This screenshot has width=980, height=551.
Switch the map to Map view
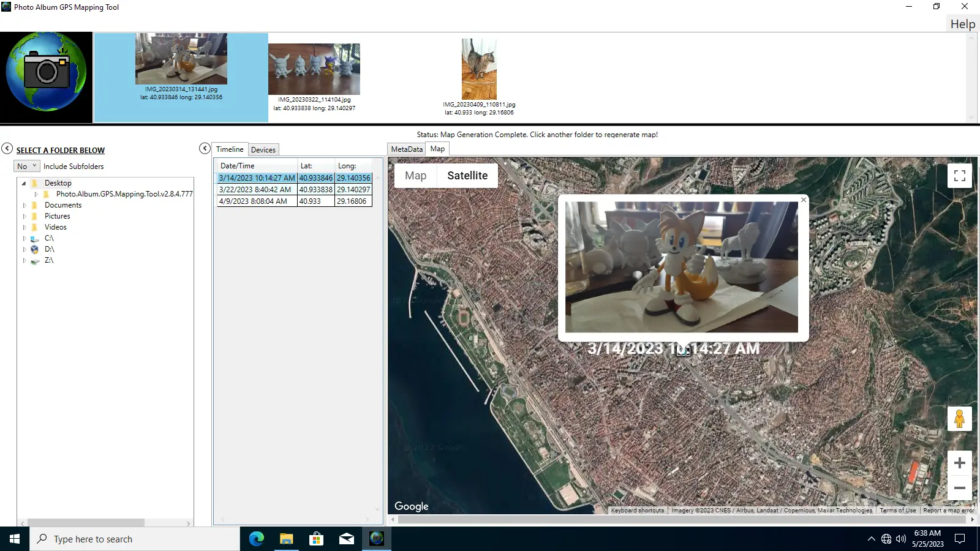[x=415, y=175]
